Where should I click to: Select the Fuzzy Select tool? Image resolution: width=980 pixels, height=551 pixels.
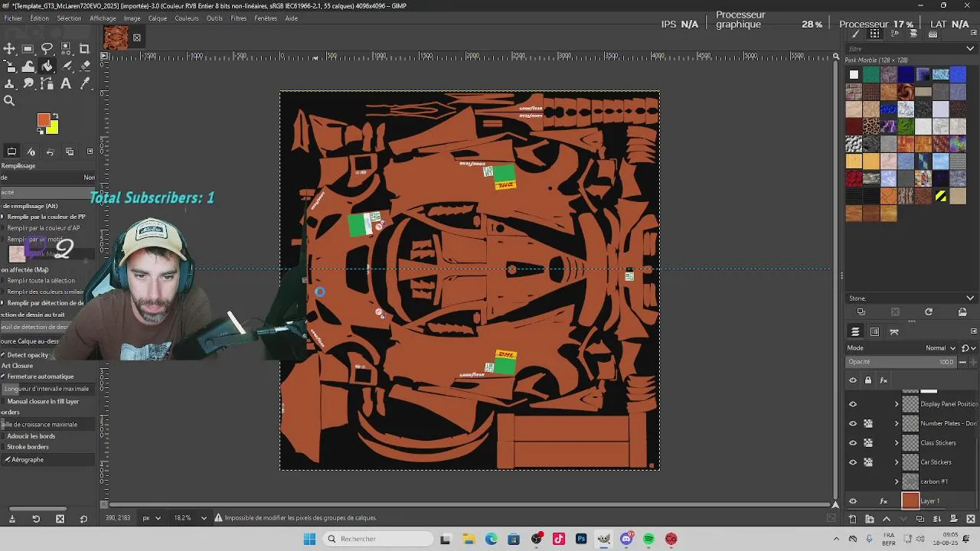(x=66, y=48)
